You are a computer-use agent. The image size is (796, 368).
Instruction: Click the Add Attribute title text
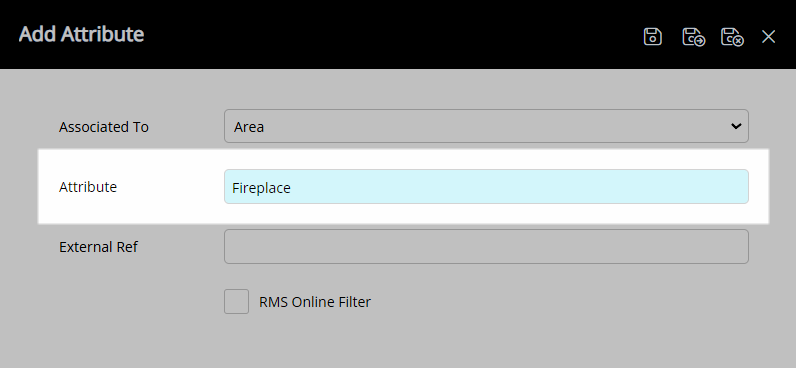coord(81,34)
